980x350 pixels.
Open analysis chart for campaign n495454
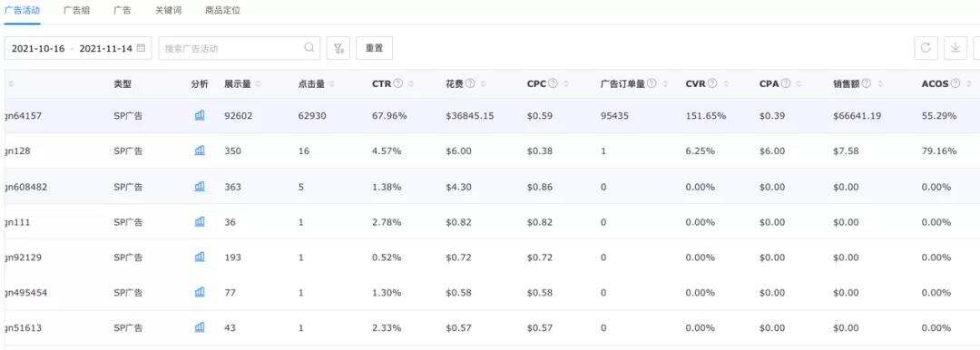[x=200, y=292]
